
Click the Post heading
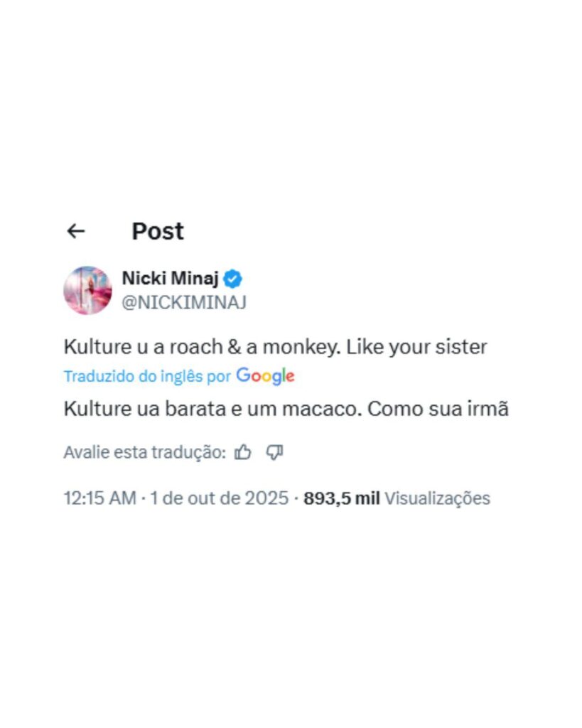click(x=158, y=231)
